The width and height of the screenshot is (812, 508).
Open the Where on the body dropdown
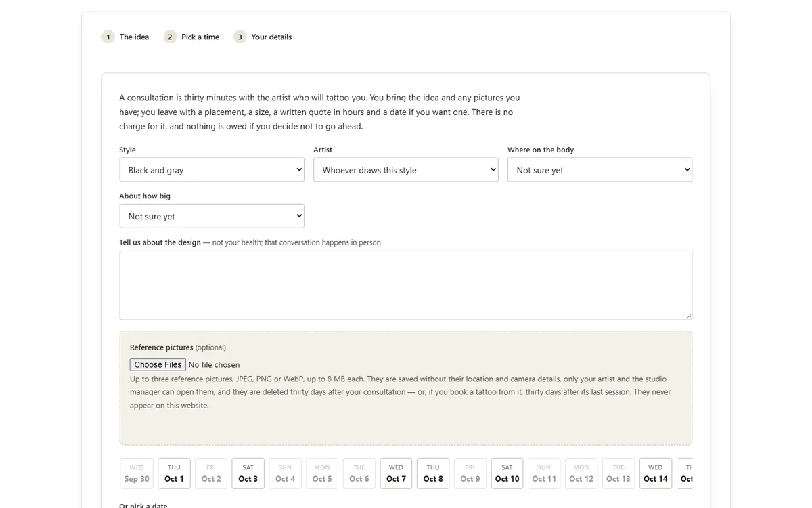pos(600,170)
